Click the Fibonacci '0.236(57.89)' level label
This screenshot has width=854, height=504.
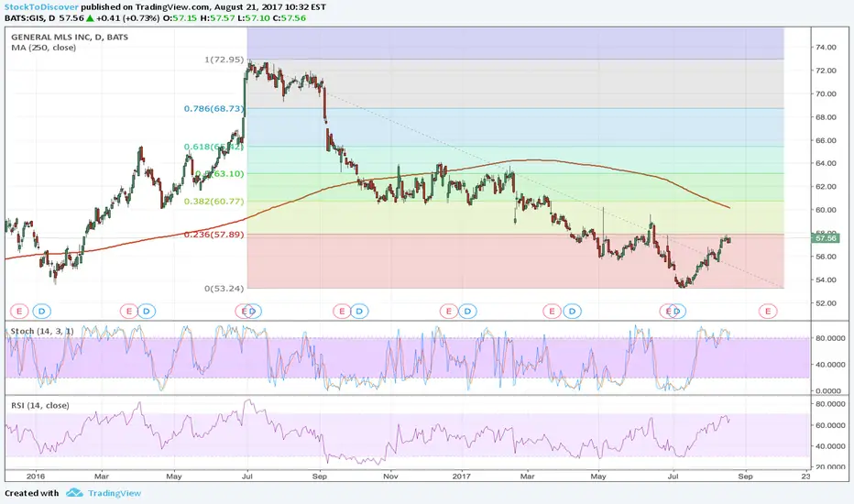[x=214, y=235]
